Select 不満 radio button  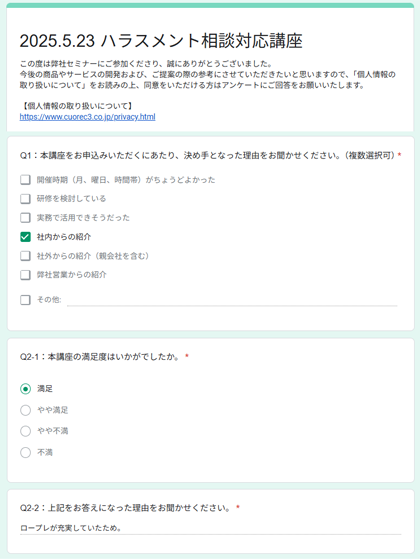tap(25, 452)
